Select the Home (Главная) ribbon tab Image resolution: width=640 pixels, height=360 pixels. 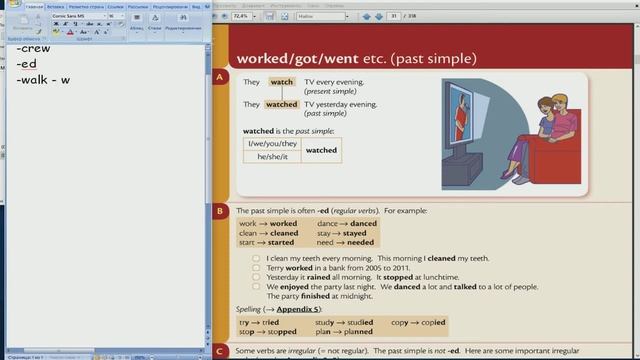click(34, 7)
